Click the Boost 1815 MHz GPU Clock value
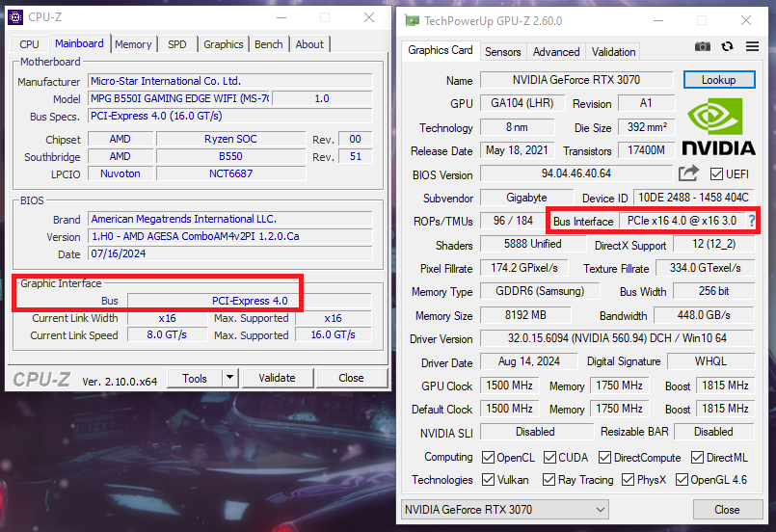The height and width of the screenshot is (532, 776). click(x=726, y=386)
